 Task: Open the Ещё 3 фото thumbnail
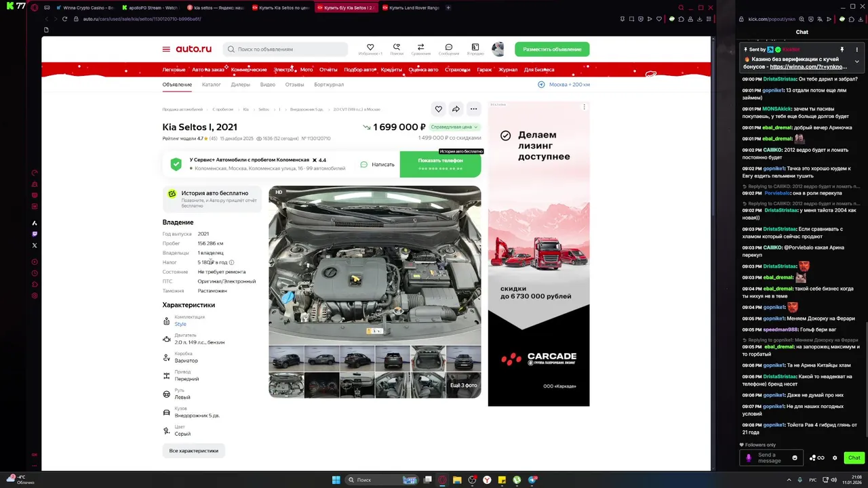pos(463,385)
